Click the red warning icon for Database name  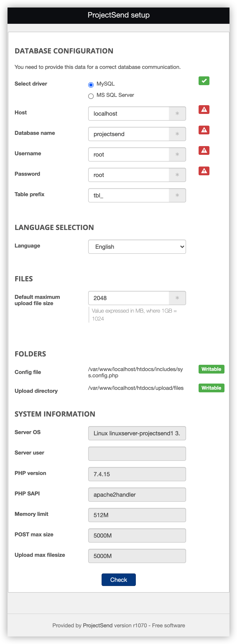[x=204, y=130]
